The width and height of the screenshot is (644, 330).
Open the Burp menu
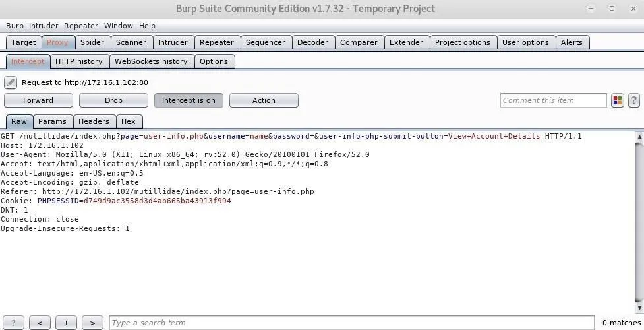[x=15, y=26]
